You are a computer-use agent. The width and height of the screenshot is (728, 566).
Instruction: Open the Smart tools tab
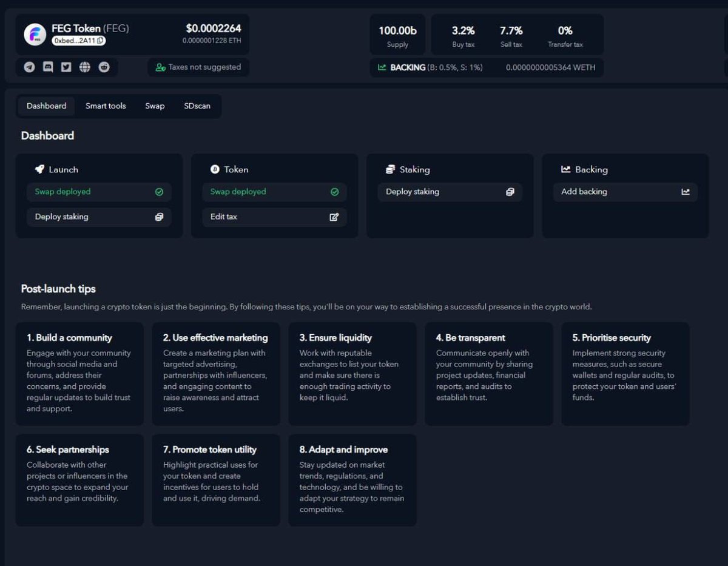tap(106, 106)
